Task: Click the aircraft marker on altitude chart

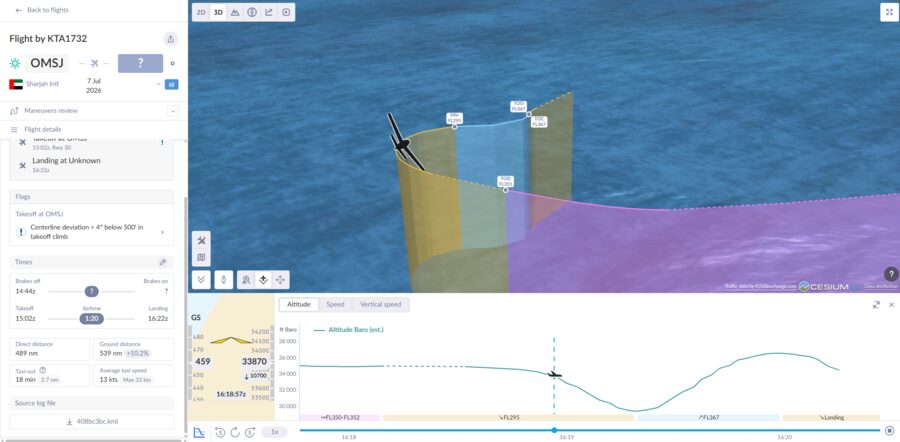Action: pyautogui.click(x=554, y=374)
